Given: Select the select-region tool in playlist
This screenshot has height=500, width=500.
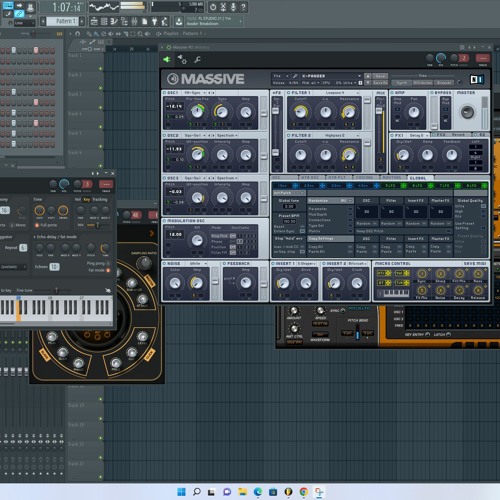Looking at the screenshot, I should coord(133,34).
